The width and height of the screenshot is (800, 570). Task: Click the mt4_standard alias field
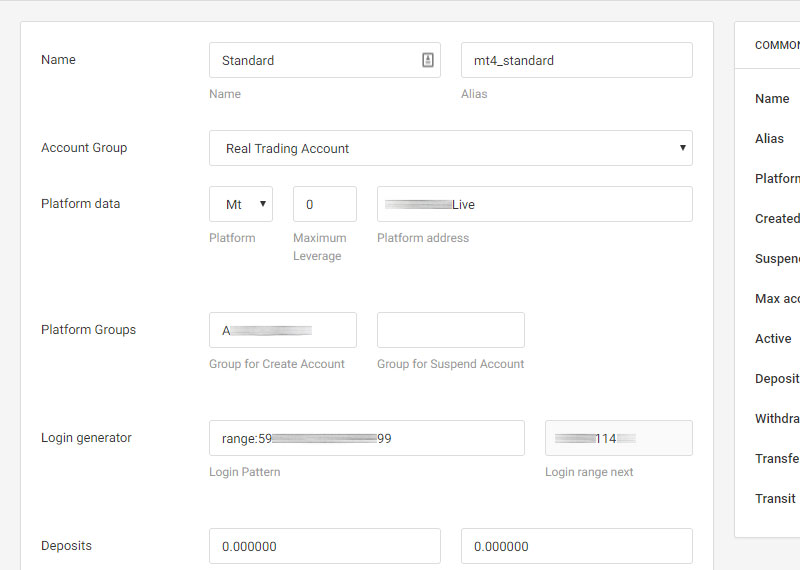click(576, 60)
